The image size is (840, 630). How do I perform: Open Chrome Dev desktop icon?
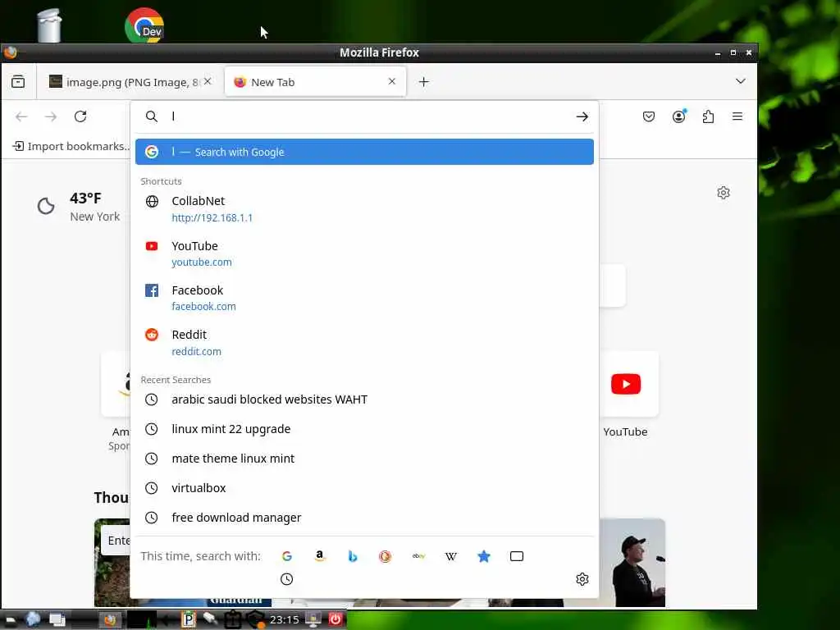point(144,25)
